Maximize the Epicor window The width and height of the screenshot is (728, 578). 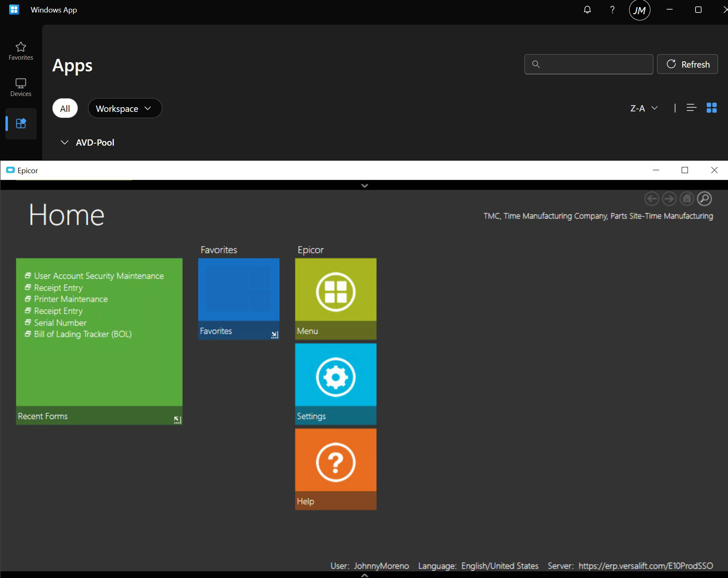[x=685, y=170]
